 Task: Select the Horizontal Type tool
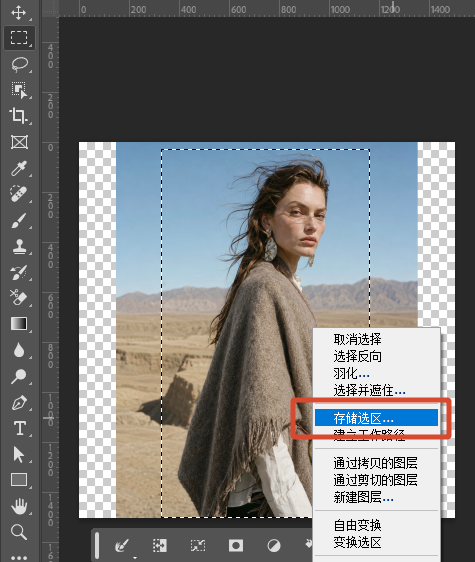[x=19, y=428]
